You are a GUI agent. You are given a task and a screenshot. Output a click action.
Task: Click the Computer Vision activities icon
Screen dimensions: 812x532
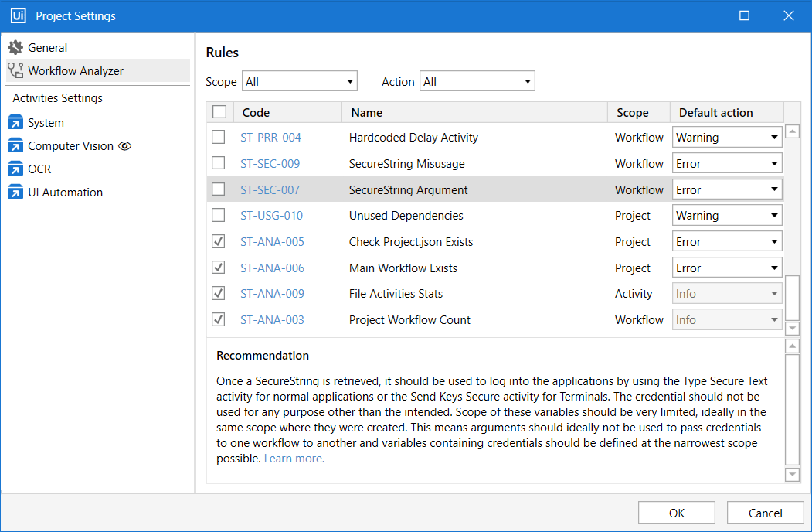click(x=15, y=145)
